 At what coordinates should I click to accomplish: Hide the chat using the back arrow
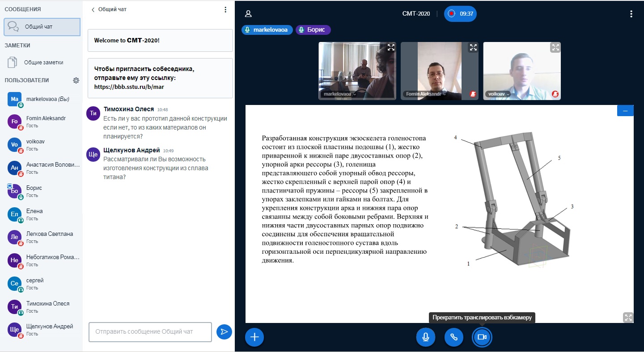coord(93,9)
